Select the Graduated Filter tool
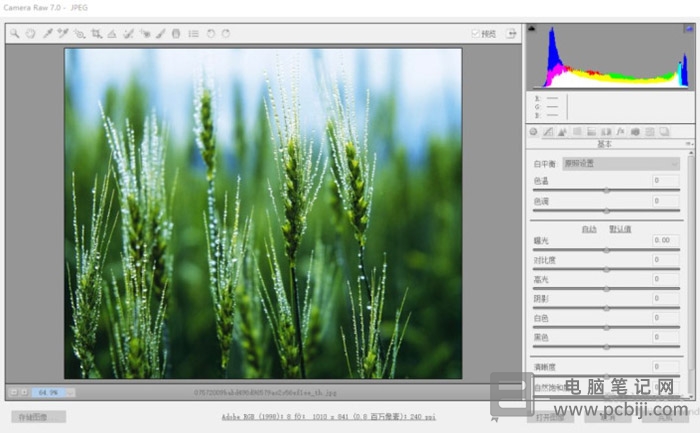The image size is (700, 433). [176, 33]
